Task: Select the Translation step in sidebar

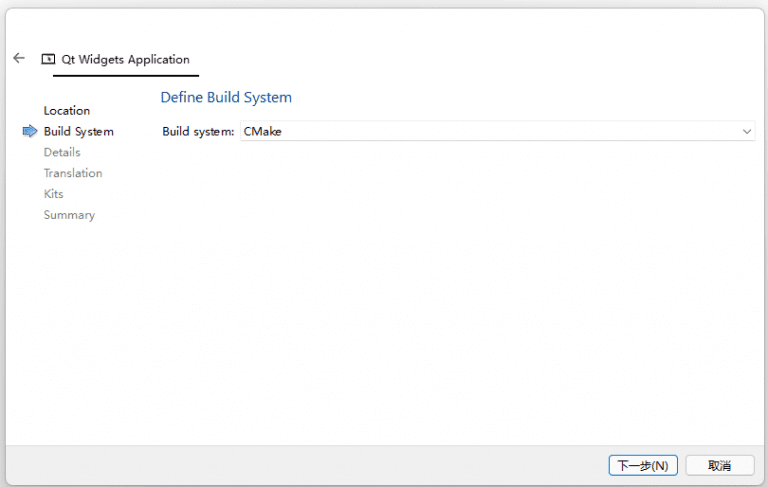Action: (x=72, y=173)
